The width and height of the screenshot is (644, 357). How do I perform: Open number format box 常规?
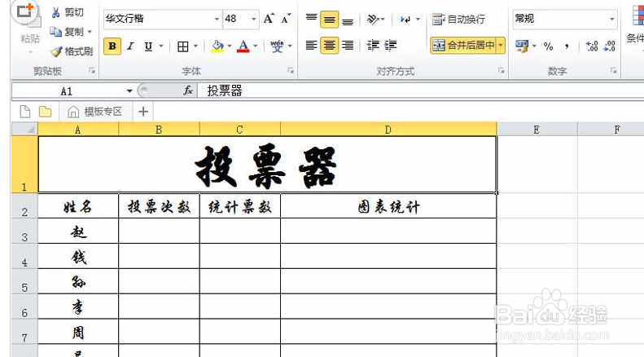point(565,19)
